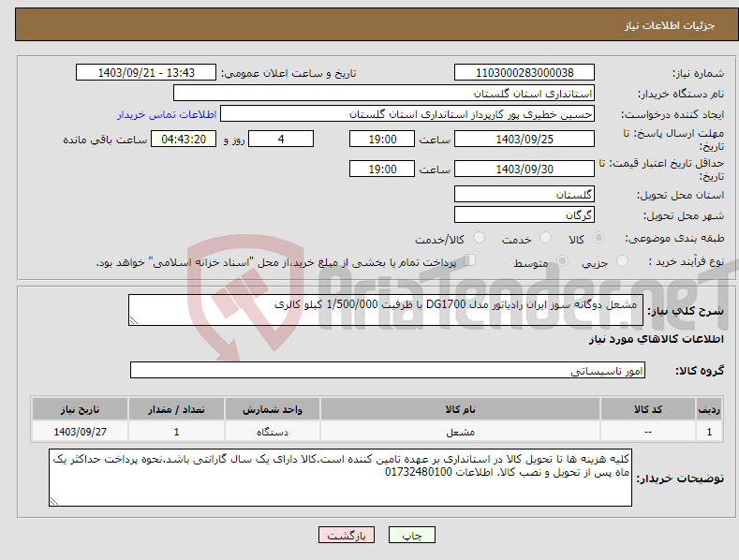Toggle the اسناد خزانه اسلامی payment checkbox
The image size is (739, 560).
click(470, 260)
